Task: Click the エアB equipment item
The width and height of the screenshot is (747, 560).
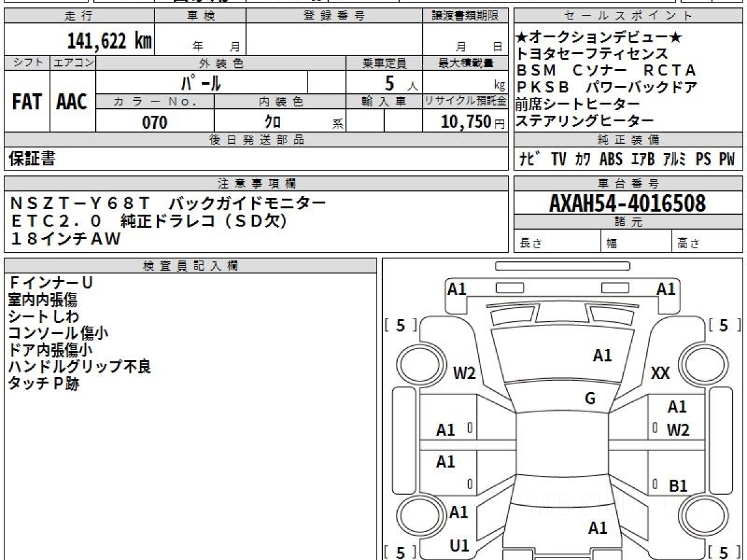Action: pyautogui.click(x=643, y=159)
